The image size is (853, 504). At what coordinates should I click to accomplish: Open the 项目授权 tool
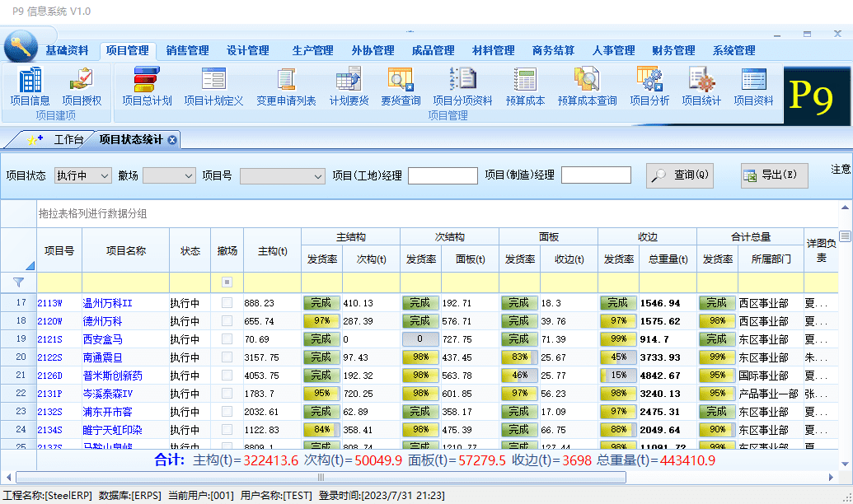(x=82, y=86)
